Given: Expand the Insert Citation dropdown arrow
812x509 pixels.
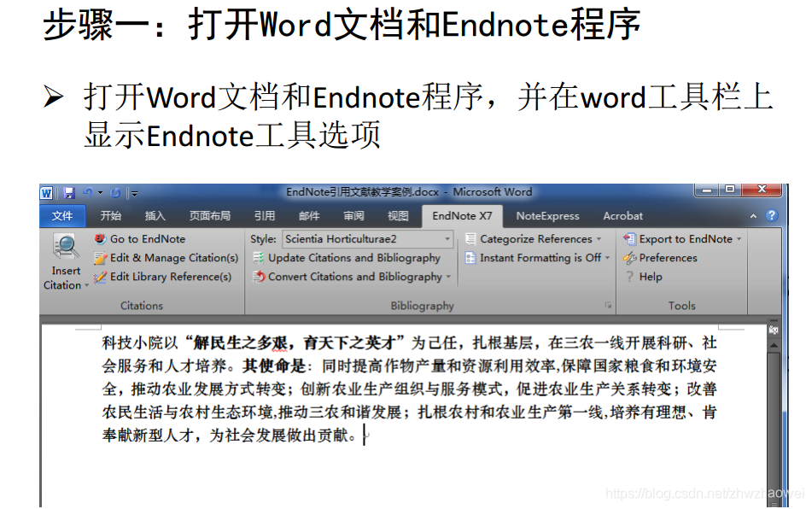Looking at the screenshot, I should click(86, 286).
